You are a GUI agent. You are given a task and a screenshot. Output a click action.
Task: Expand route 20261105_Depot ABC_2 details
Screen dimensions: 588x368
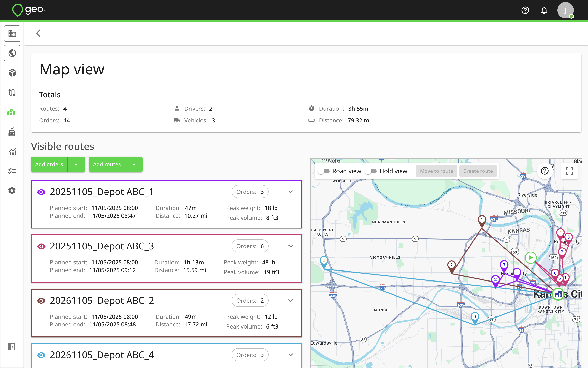(291, 301)
